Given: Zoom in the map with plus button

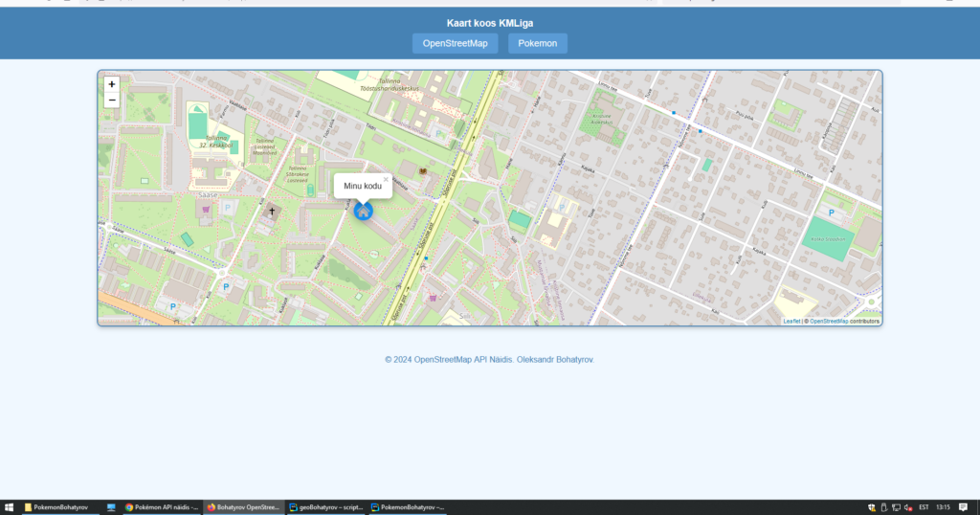Looking at the screenshot, I should 112,84.
